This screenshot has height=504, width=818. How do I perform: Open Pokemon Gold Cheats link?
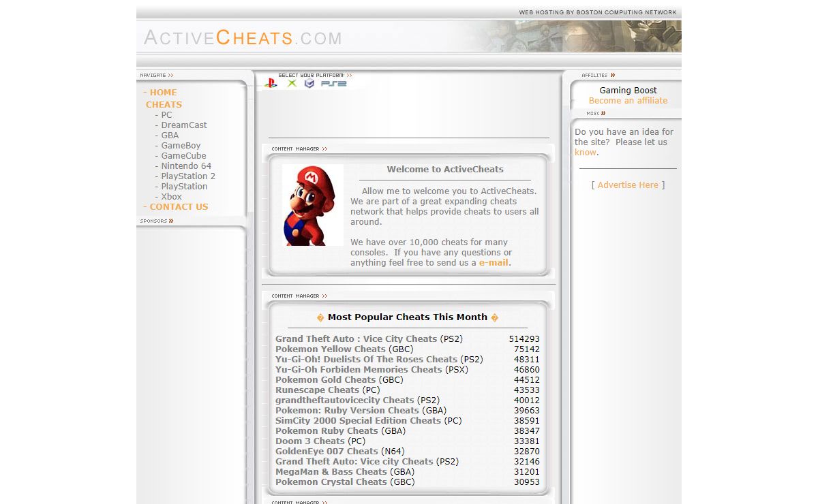coord(326,379)
